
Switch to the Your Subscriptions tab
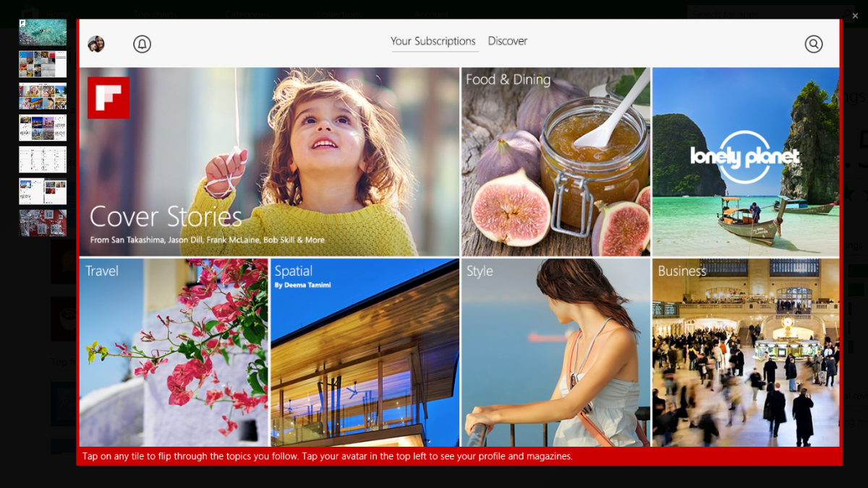[433, 41]
